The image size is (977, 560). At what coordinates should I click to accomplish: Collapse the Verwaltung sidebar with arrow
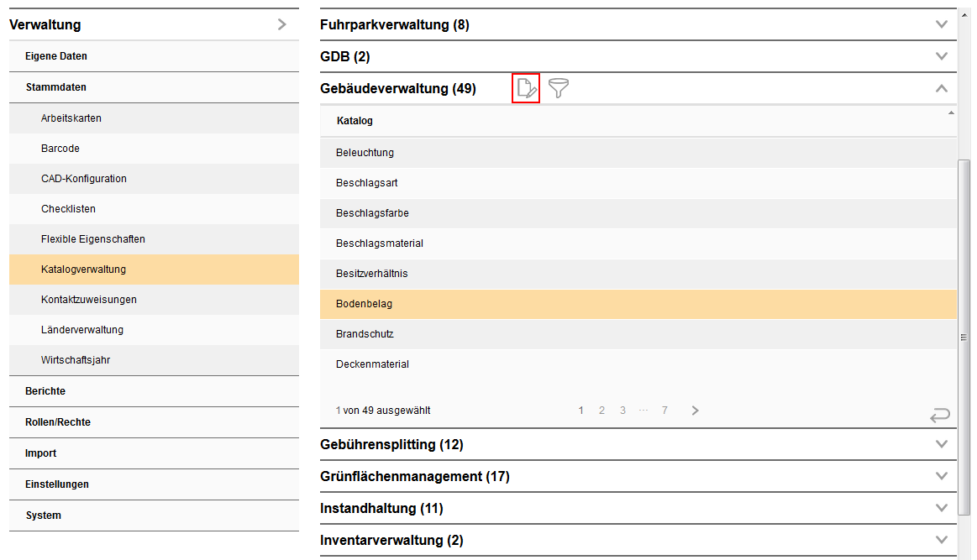click(x=282, y=24)
